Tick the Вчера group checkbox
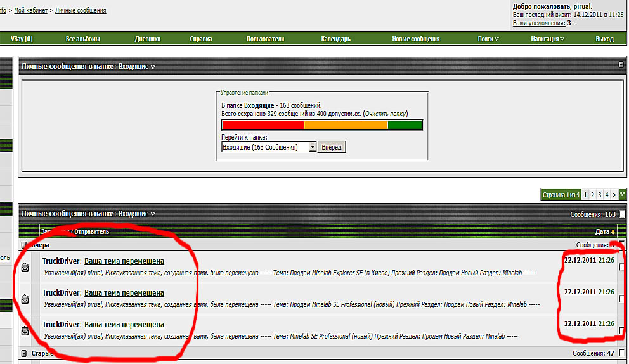 click(622, 244)
